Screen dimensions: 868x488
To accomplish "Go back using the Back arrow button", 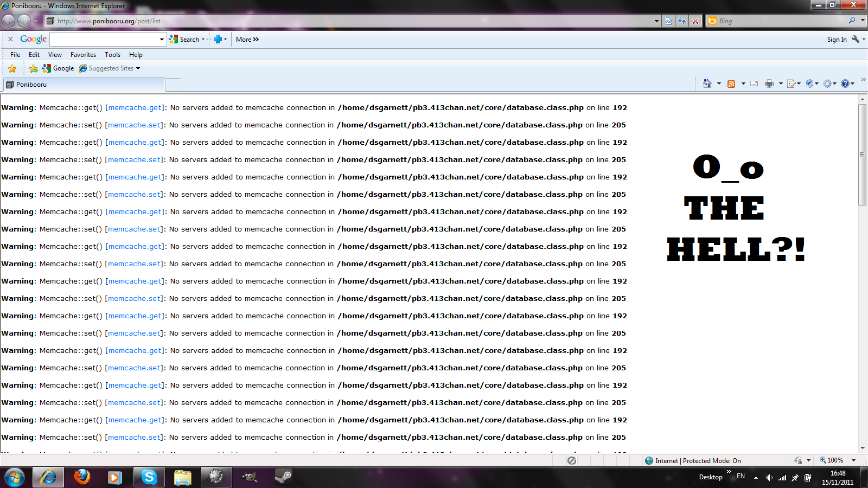I will click(x=9, y=21).
